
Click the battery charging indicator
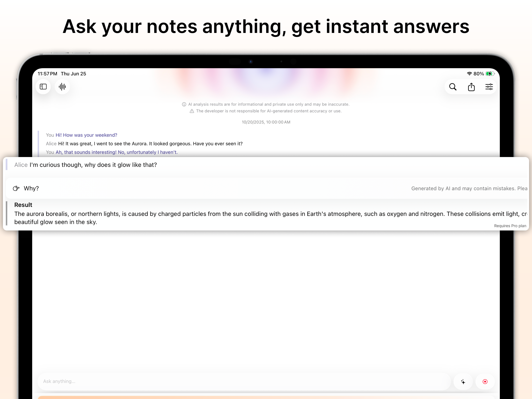pyautogui.click(x=490, y=74)
